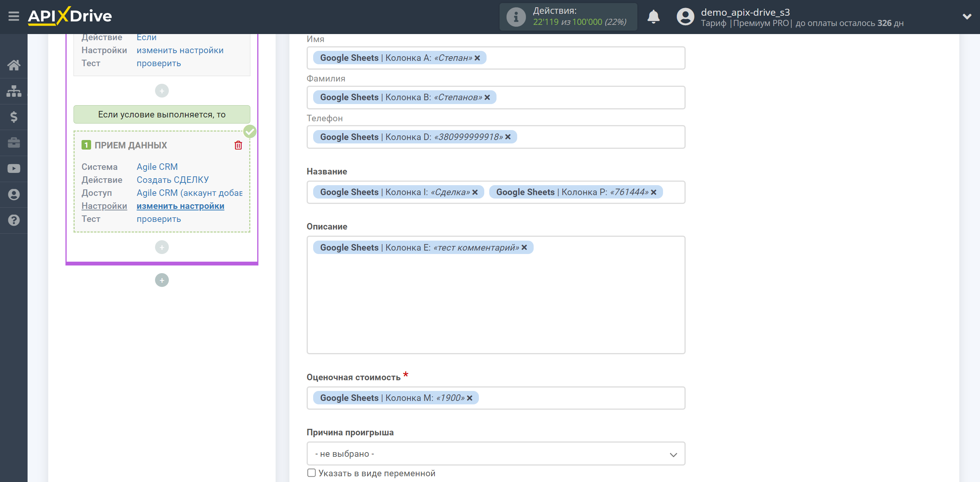Remove Колонка A «Степан» tag

(x=477, y=58)
